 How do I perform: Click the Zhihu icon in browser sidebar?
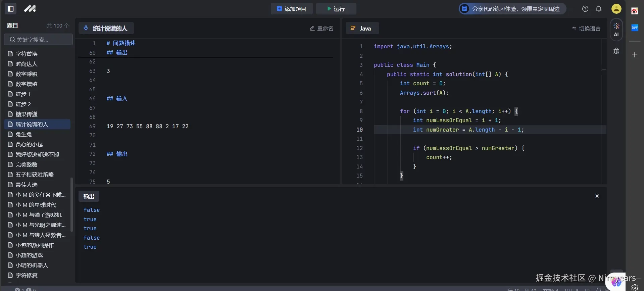click(634, 28)
